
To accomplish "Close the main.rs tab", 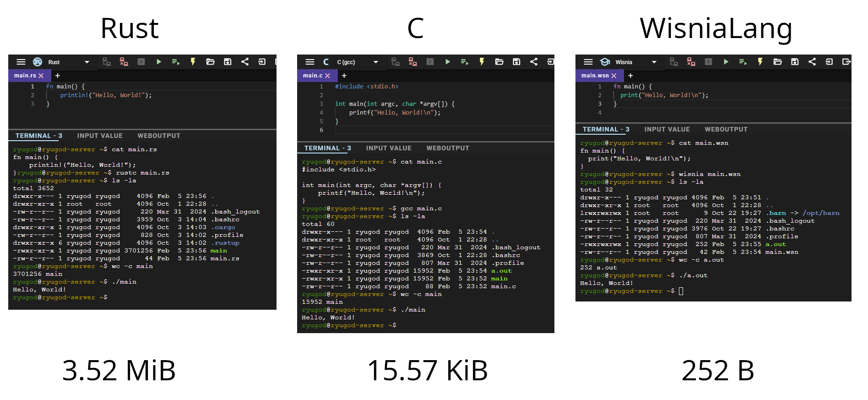I will 41,76.
